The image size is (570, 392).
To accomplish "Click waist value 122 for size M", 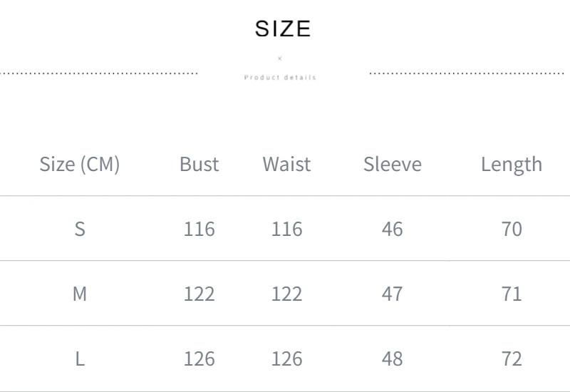I will tap(286, 294).
